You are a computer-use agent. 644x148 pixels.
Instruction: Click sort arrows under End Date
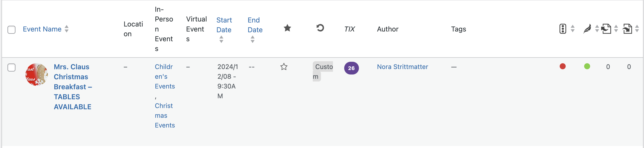(252, 39)
